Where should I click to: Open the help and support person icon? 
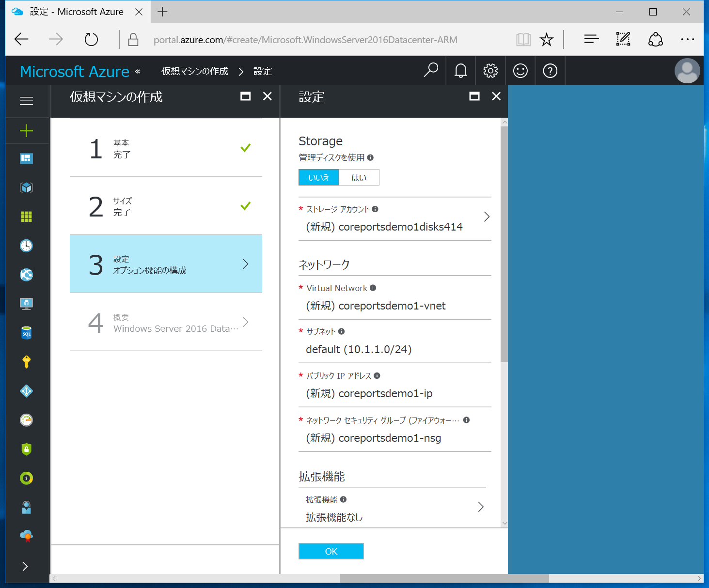(26, 507)
